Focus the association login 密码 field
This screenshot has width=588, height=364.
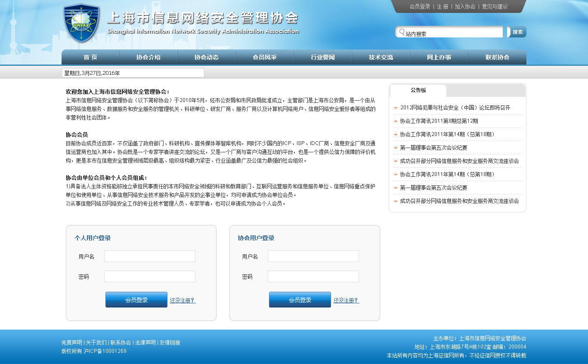tap(313, 277)
